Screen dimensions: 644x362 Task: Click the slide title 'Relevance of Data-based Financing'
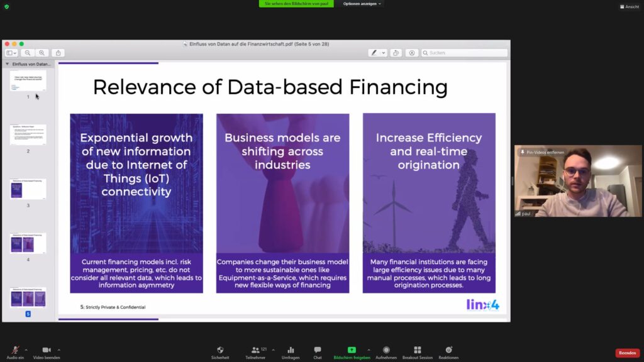coord(270,87)
